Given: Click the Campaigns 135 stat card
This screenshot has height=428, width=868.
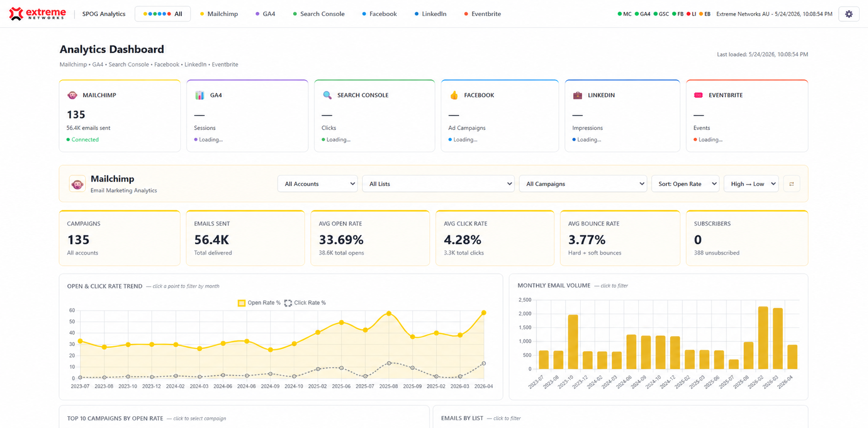Looking at the screenshot, I should click(120, 238).
